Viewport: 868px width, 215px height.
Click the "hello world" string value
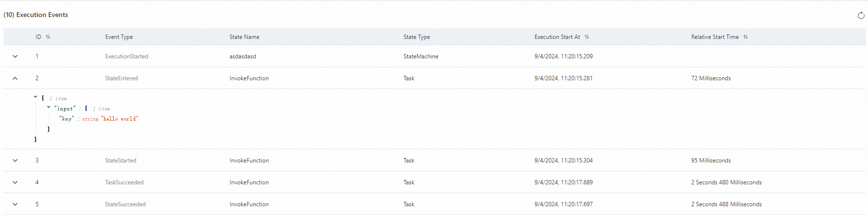(x=120, y=119)
